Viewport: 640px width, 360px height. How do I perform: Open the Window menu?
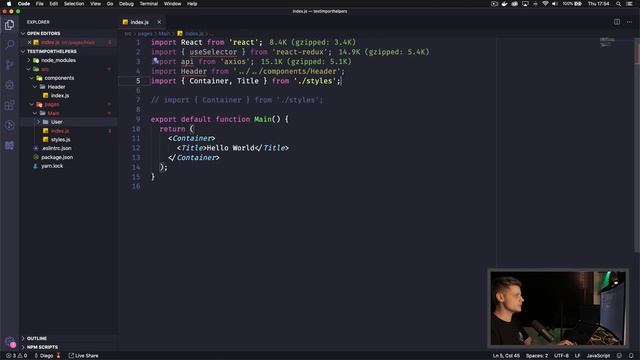(x=173, y=4)
